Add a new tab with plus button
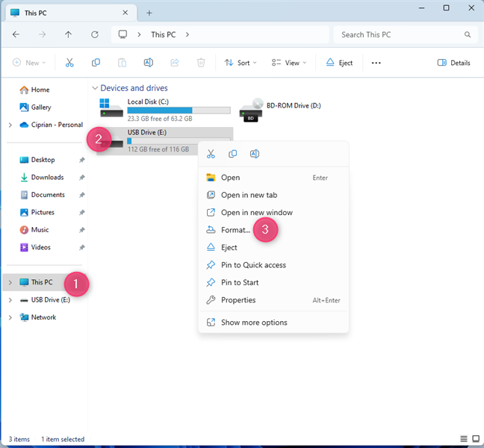484x448 pixels. tap(149, 13)
